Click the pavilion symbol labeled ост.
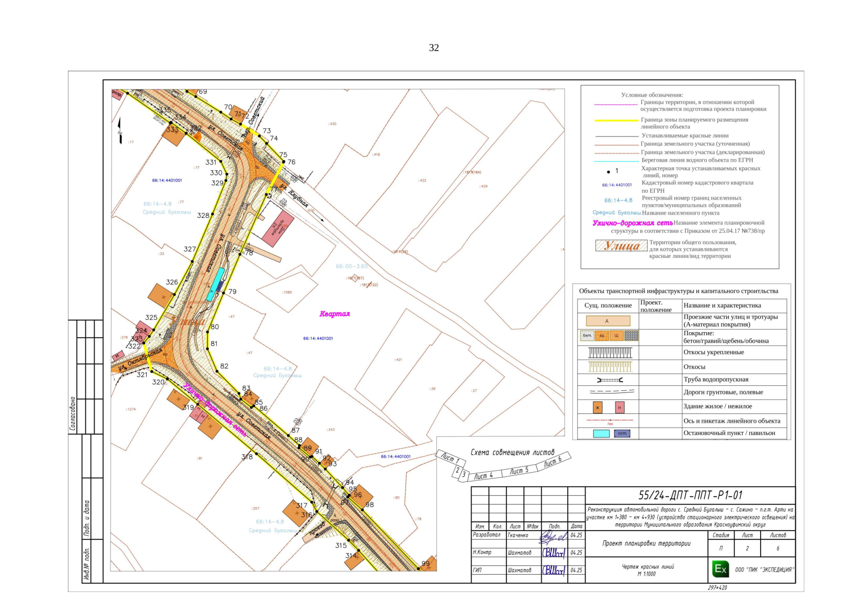The image size is (868, 614). click(622, 433)
